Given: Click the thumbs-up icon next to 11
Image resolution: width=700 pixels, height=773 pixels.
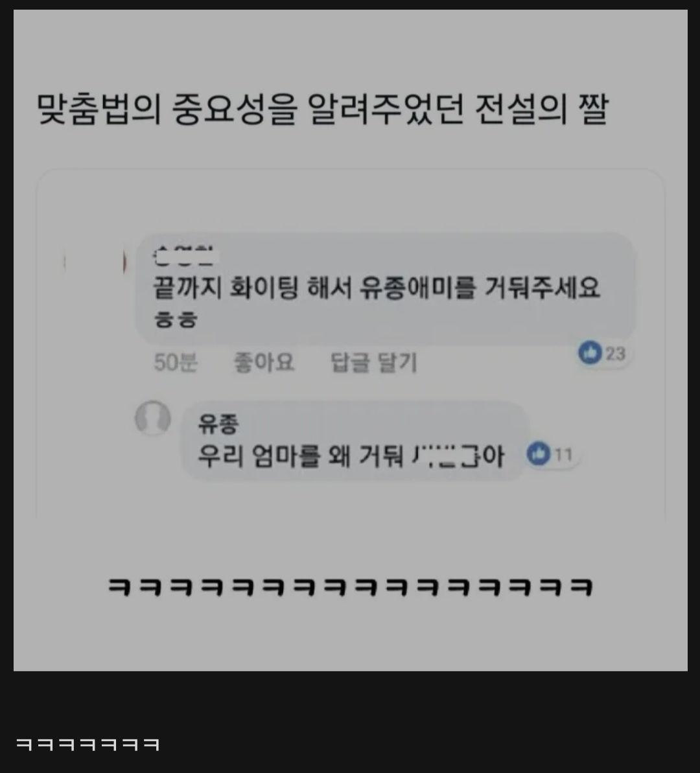Looking at the screenshot, I should click(538, 453).
